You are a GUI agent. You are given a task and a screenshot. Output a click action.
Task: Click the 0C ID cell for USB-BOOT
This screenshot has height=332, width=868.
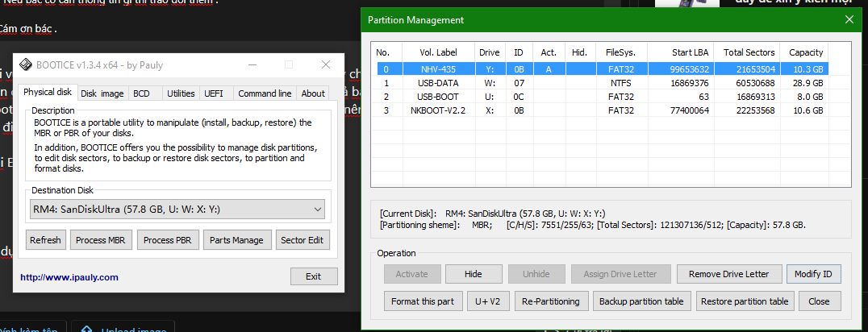point(519,97)
